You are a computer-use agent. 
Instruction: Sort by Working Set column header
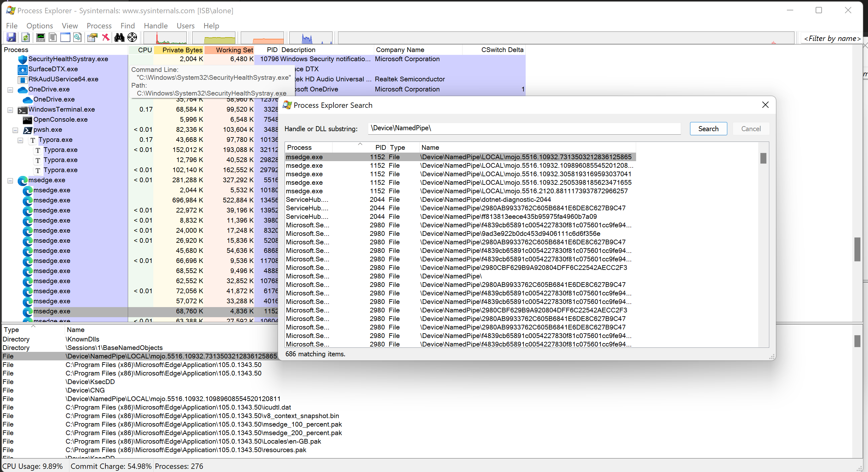[229, 50]
